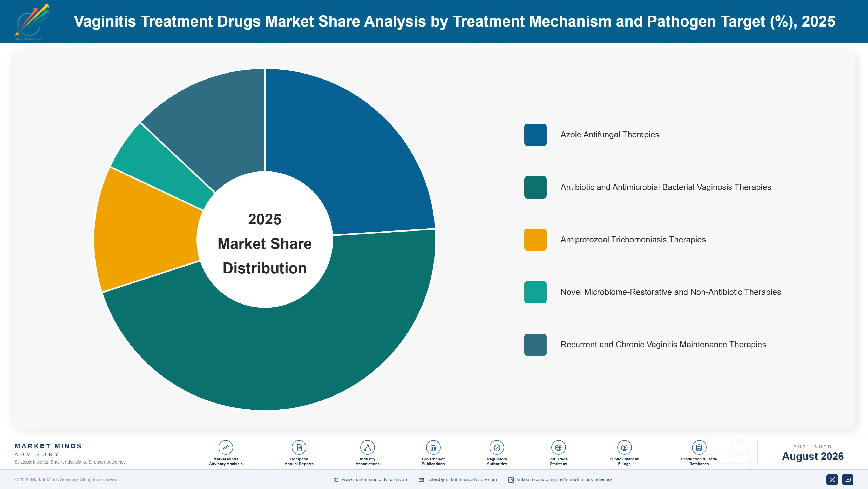Viewport: 868px width, 489px height.
Task: Click the YouTube icon in footer
Action: point(848,480)
